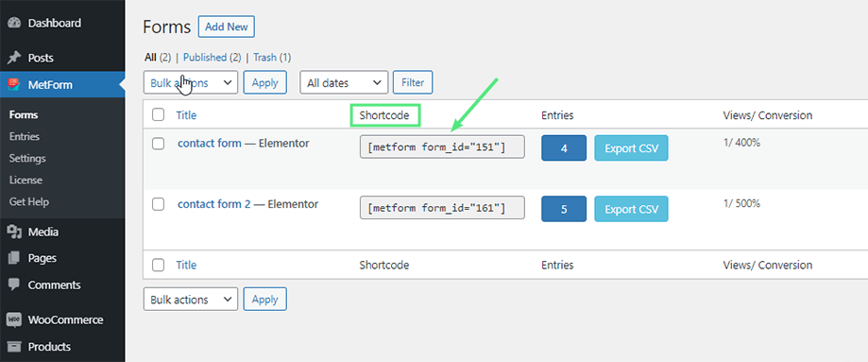Click the Add New button

[x=227, y=26]
